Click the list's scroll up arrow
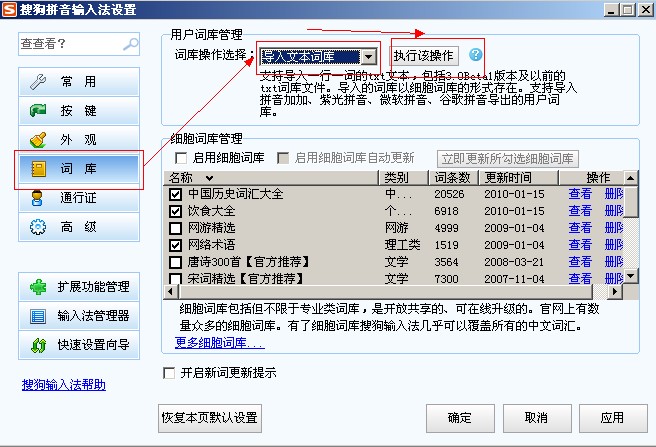This screenshot has width=656, height=447. 630,178
